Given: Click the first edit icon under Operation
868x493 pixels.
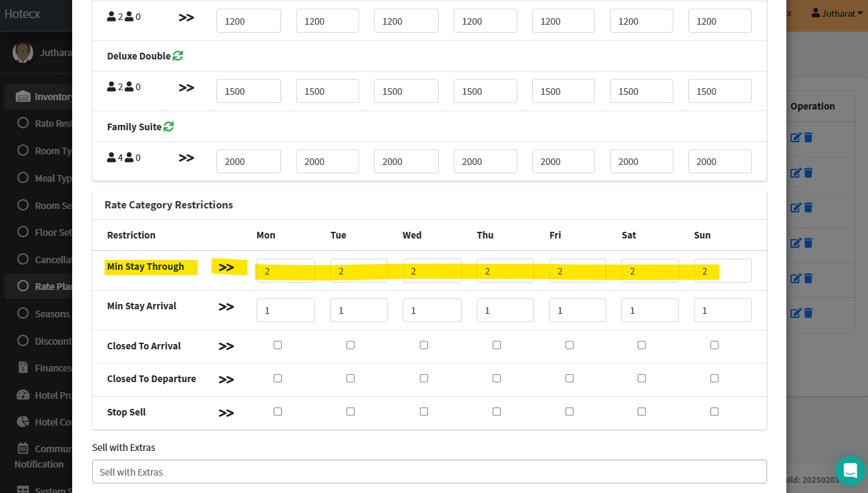Looking at the screenshot, I should (x=795, y=137).
